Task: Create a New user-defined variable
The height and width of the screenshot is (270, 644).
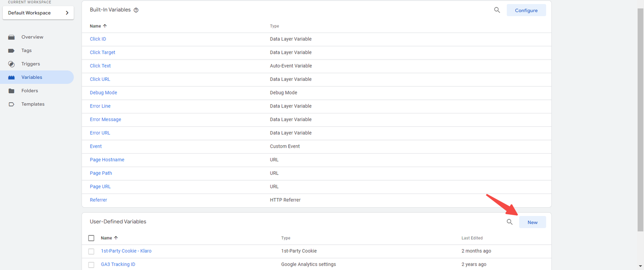Action: click(532, 223)
